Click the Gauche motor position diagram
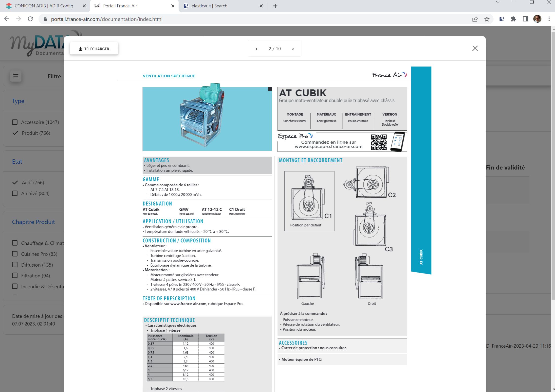The width and height of the screenshot is (555, 392). click(x=310, y=276)
